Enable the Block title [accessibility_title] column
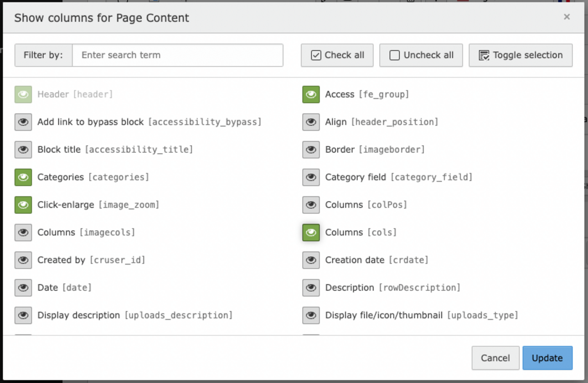The width and height of the screenshot is (588, 383). tap(23, 149)
